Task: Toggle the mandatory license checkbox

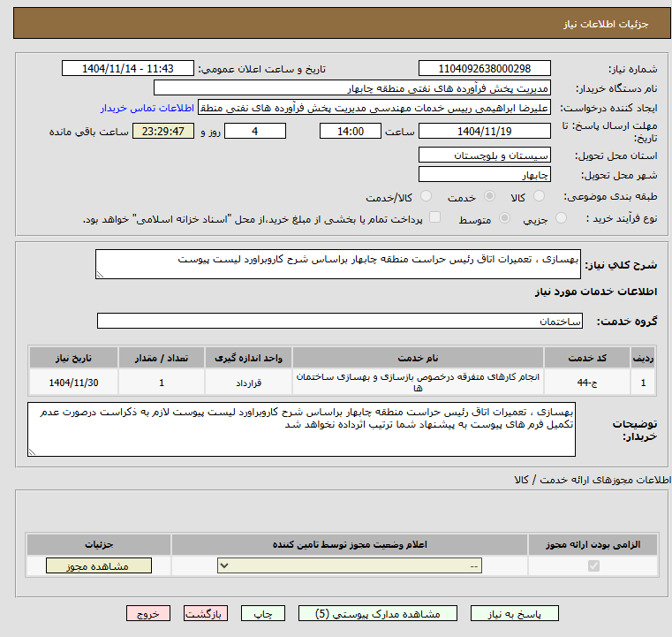Action: click(593, 566)
